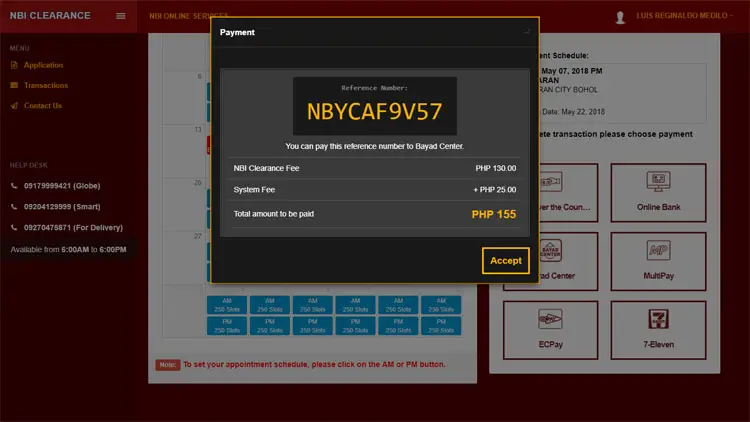Click the phone icon beside Globe number
Image resolution: width=750 pixels, height=422 pixels.
pos(14,186)
